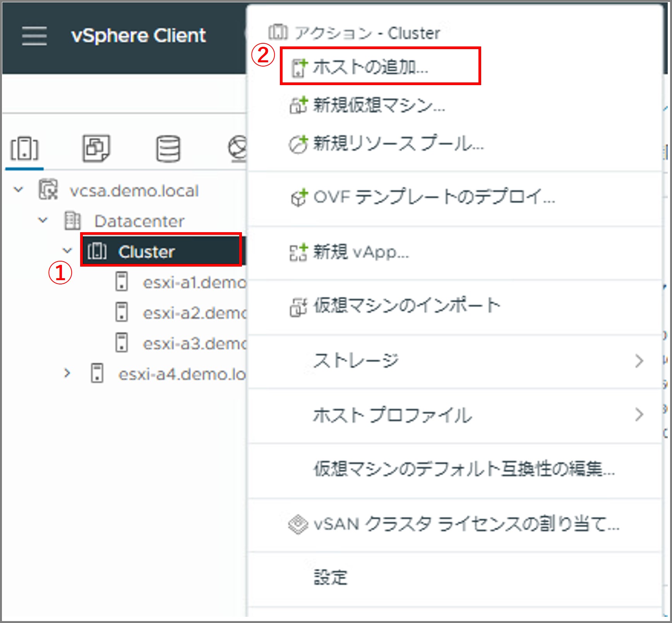Switch to Networking inventory view tab
The width and height of the screenshot is (672, 623).
click(237, 149)
